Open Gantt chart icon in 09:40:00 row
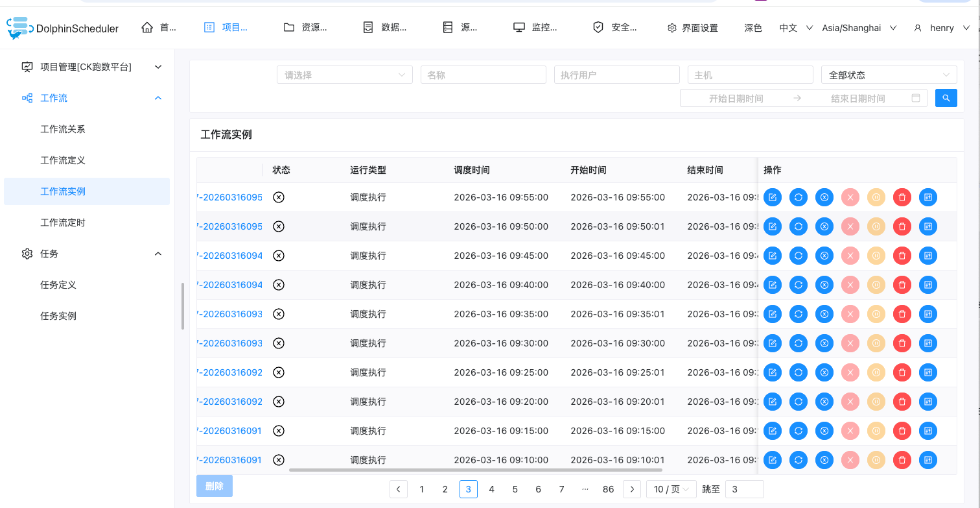The width and height of the screenshot is (980, 508). click(x=928, y=285)
